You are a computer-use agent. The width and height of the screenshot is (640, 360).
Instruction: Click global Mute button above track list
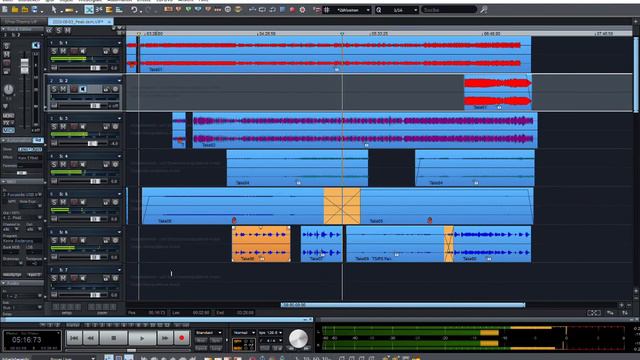click(x=68, y=30)
